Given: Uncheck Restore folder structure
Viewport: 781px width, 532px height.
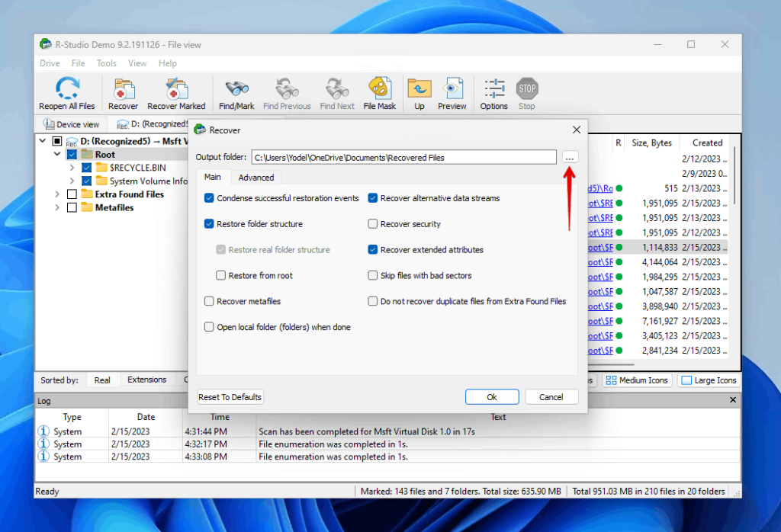Looking at the screenshot, I should tap(209, 224).
